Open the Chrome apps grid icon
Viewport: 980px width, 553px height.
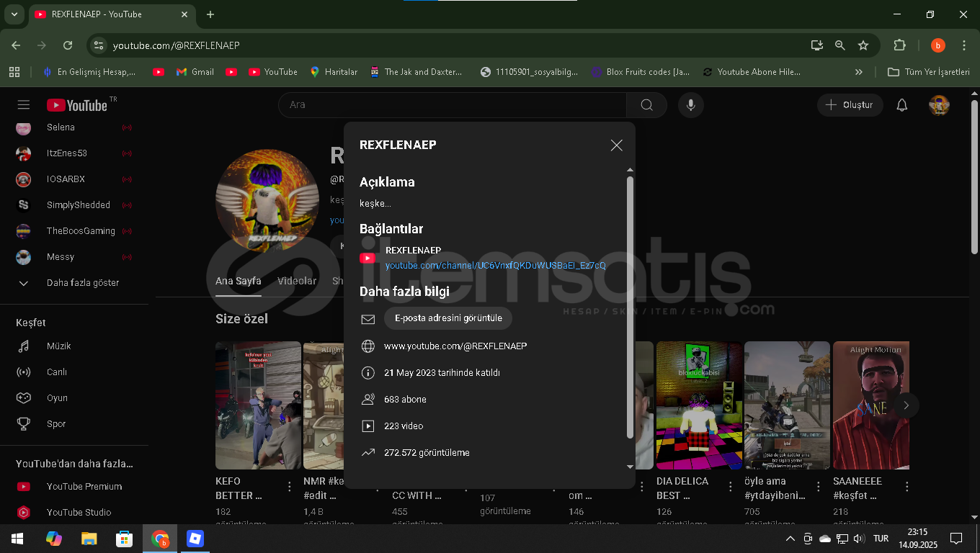(x=14, y=72)
